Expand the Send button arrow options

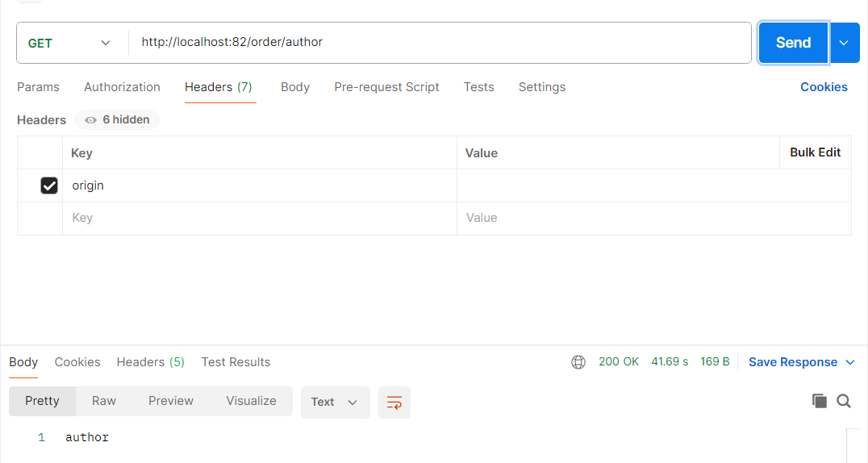point(845,43)
